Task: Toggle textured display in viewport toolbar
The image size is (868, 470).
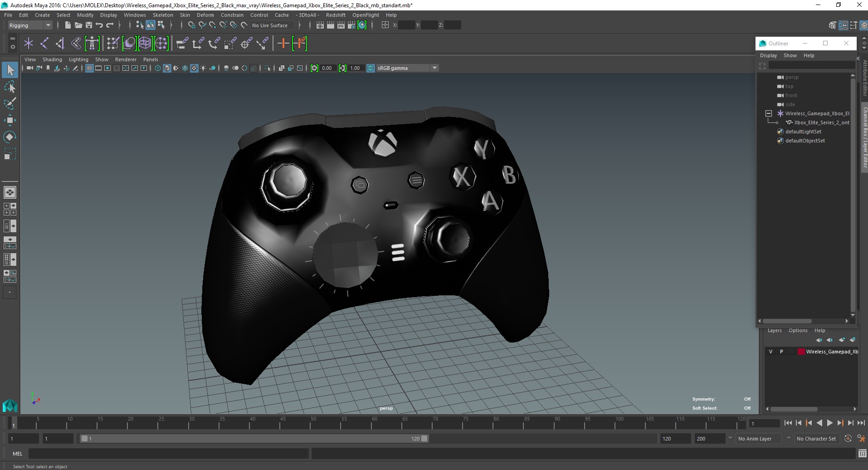Action: [x=194, y=68]
